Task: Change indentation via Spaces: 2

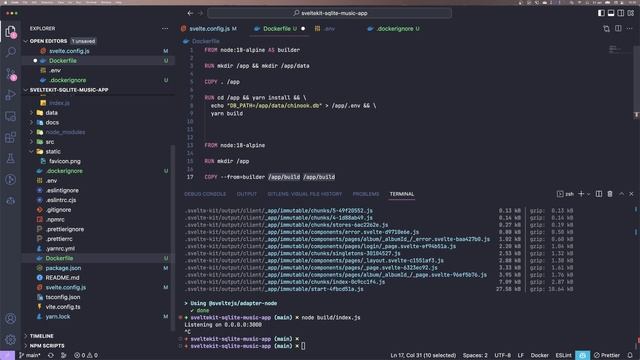Action: coord(475,356)
